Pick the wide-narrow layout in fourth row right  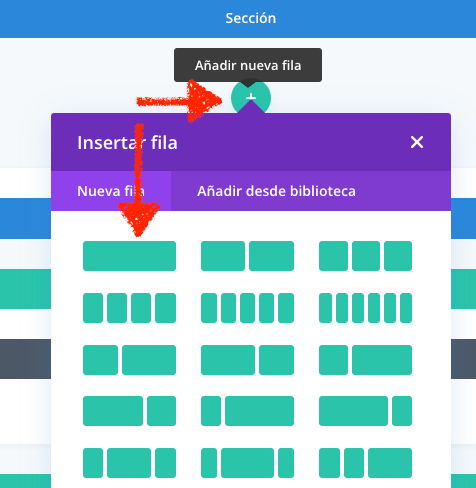[x=365, y=411]
